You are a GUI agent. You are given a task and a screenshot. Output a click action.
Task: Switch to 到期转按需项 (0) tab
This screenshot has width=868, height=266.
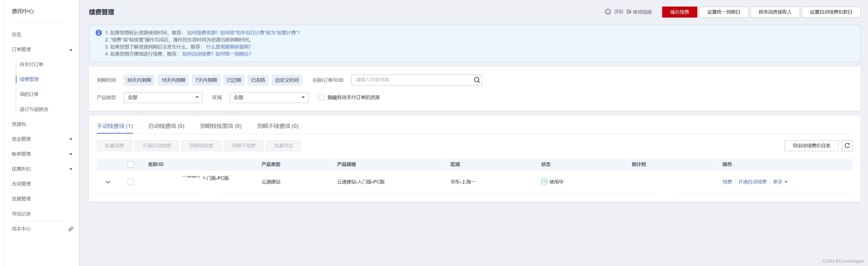coord(221,126)
